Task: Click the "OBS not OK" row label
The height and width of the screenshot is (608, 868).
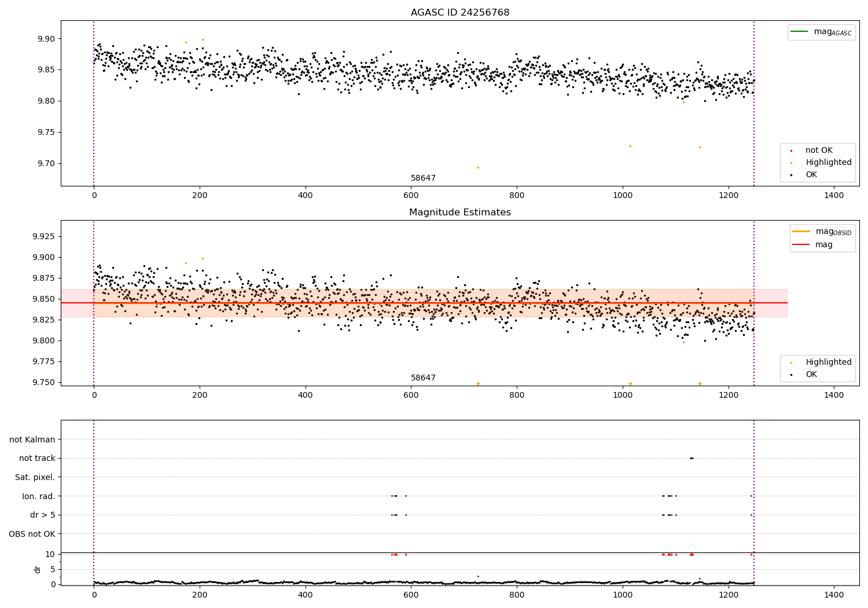Action: coord(32,534)
